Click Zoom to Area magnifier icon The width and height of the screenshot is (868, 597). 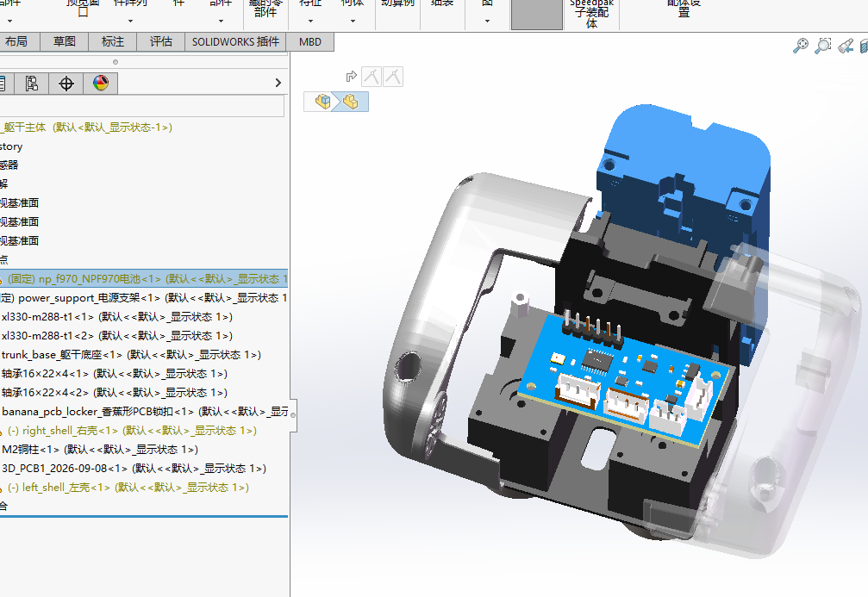823,46
